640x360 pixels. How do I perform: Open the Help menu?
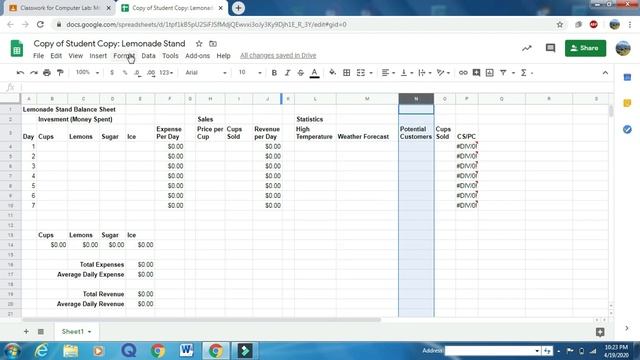(223, 56)
